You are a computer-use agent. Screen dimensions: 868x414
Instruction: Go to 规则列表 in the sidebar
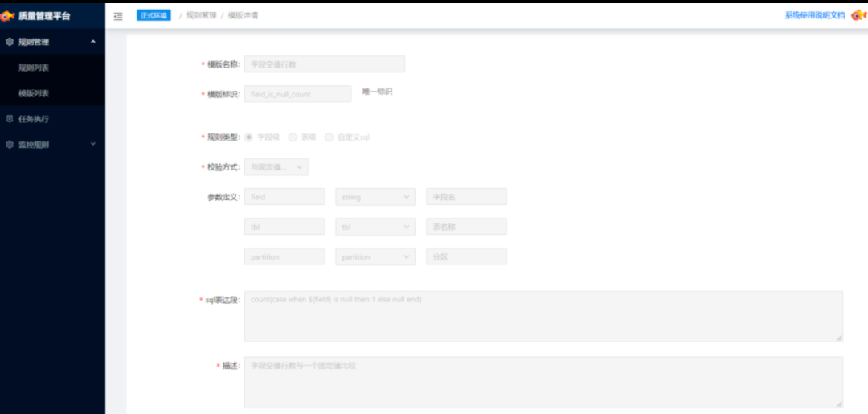pos(34,68)
